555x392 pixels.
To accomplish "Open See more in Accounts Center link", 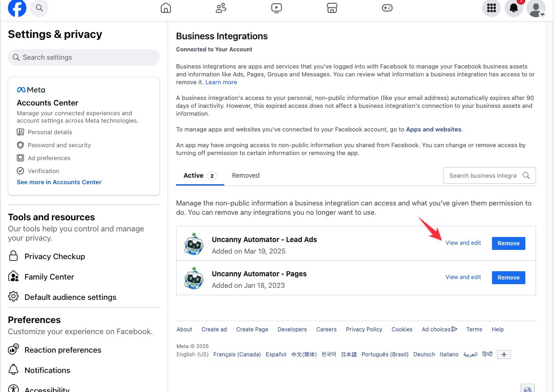I will pos(59,182).
